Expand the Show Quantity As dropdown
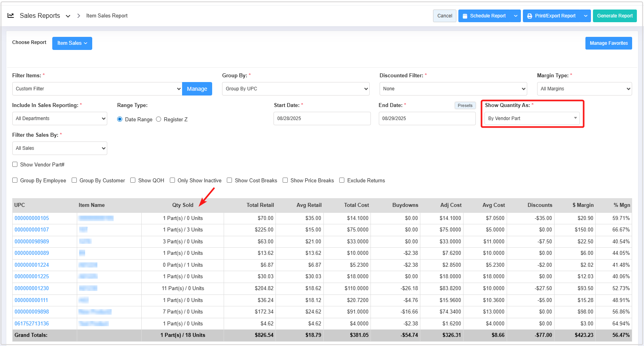 532,119
